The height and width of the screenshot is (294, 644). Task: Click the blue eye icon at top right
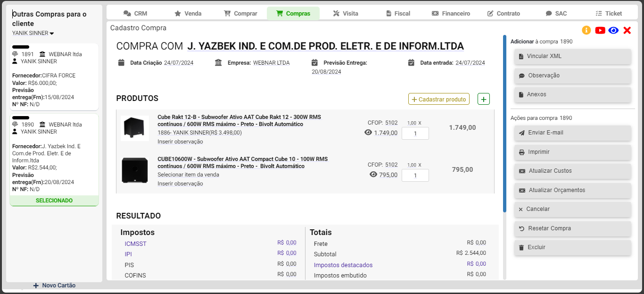pos(613,30)
